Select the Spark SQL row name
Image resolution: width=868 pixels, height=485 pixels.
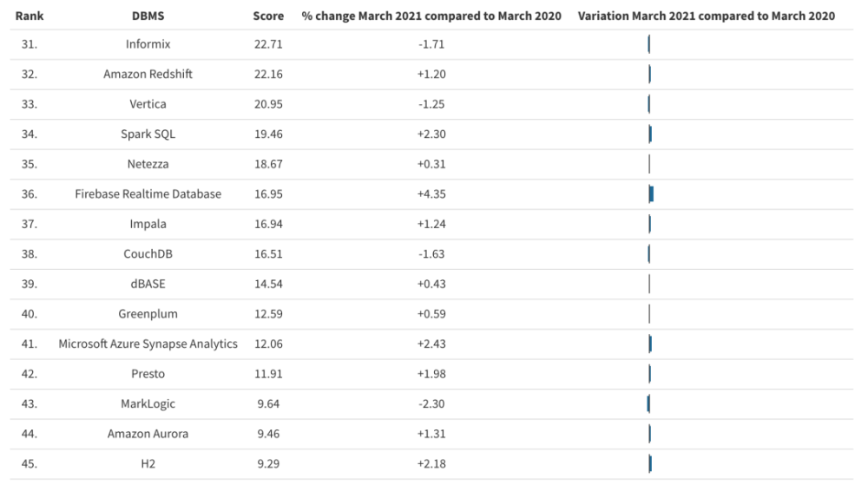coord(148,134)
